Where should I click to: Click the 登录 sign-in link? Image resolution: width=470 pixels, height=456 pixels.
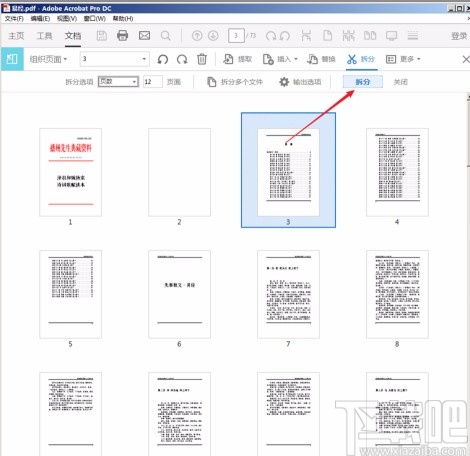(459, 36)
